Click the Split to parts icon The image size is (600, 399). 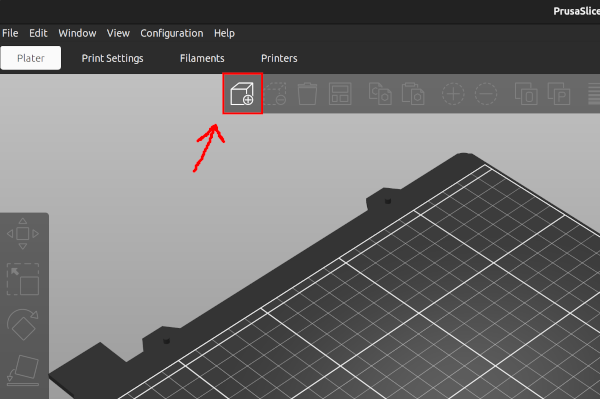click(559, 94)
